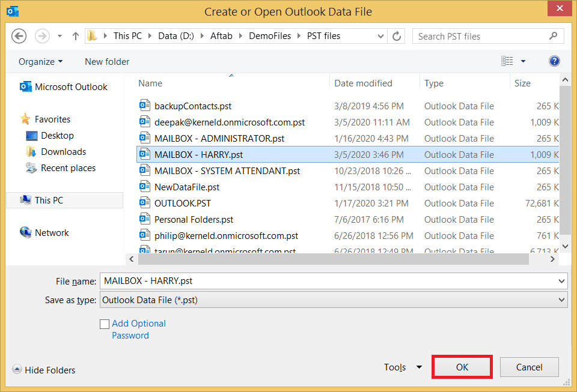The image size is (577, 392).
Task: Click the icon of philip@kerneld.onmicrosoft.com.pst
Action: pos(145,235)
